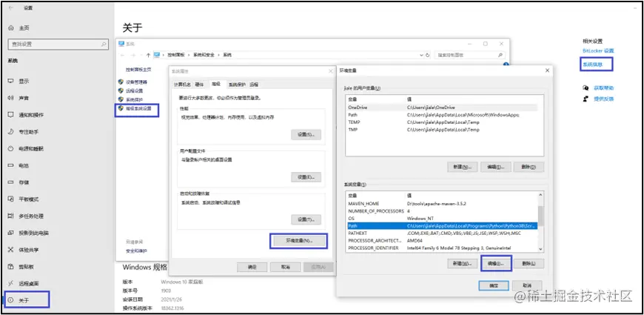Click 删除(D) under user variables
The image size is (644, 315).
[x=529, y=167]
